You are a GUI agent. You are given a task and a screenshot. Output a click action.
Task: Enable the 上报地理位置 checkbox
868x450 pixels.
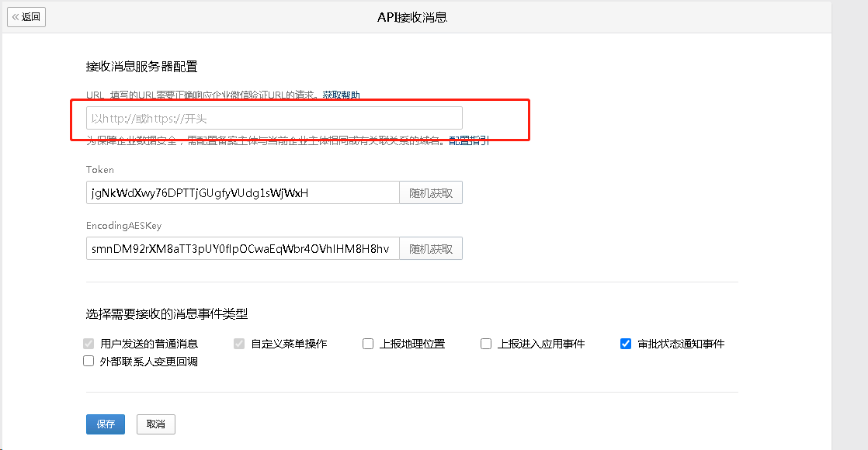368,344
